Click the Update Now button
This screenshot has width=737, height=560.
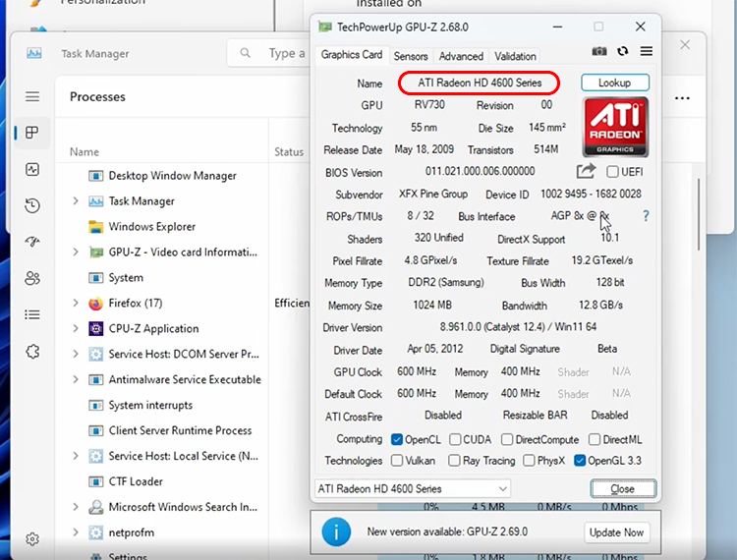pyautogui.click(x=616, y=532)
